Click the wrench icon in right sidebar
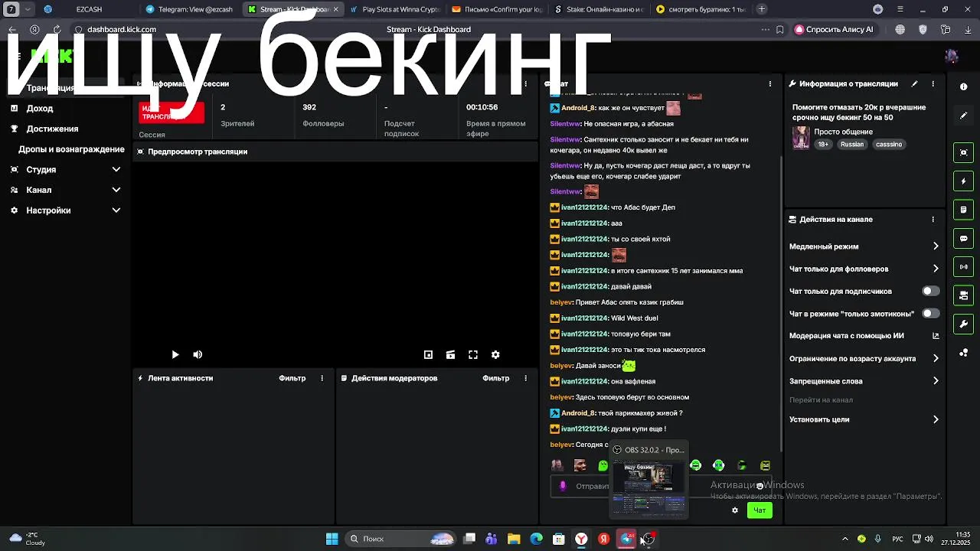Screen dimensions: 980x551 963,324
